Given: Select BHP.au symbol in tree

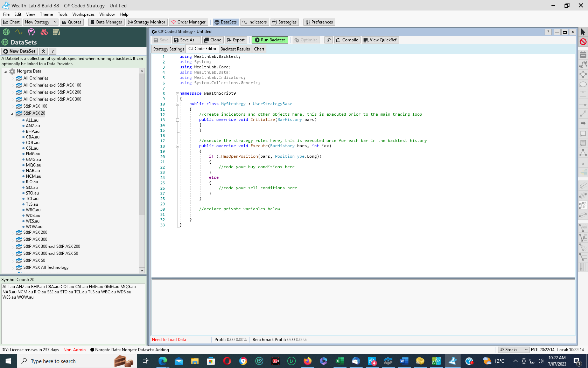Looking at the screenshot, I should 33,131.
